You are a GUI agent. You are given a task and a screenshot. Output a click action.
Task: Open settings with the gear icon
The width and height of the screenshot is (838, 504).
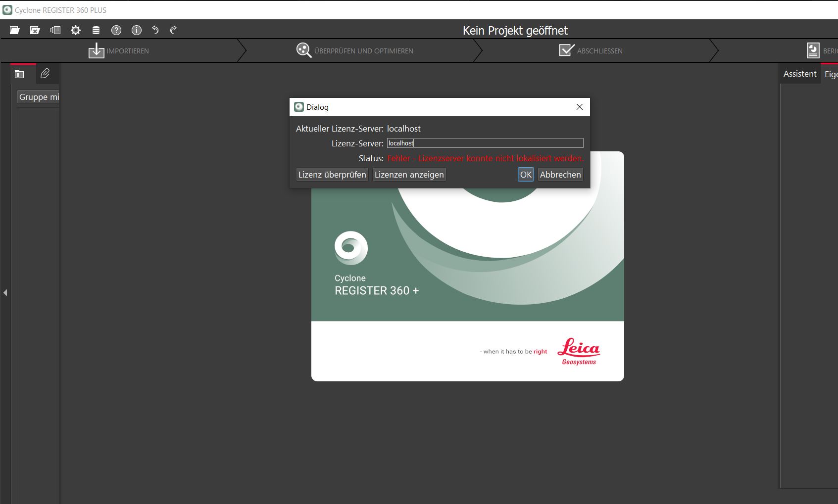[76, 30]
